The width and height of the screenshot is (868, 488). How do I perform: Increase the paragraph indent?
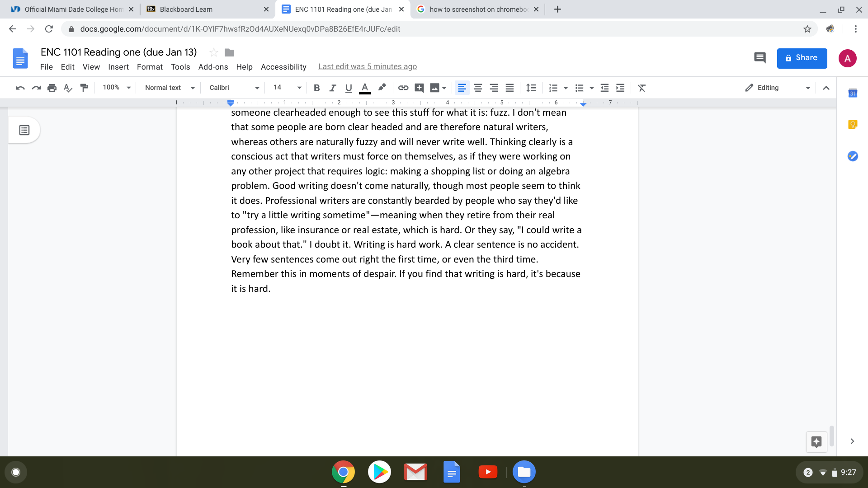click(620, 88)
